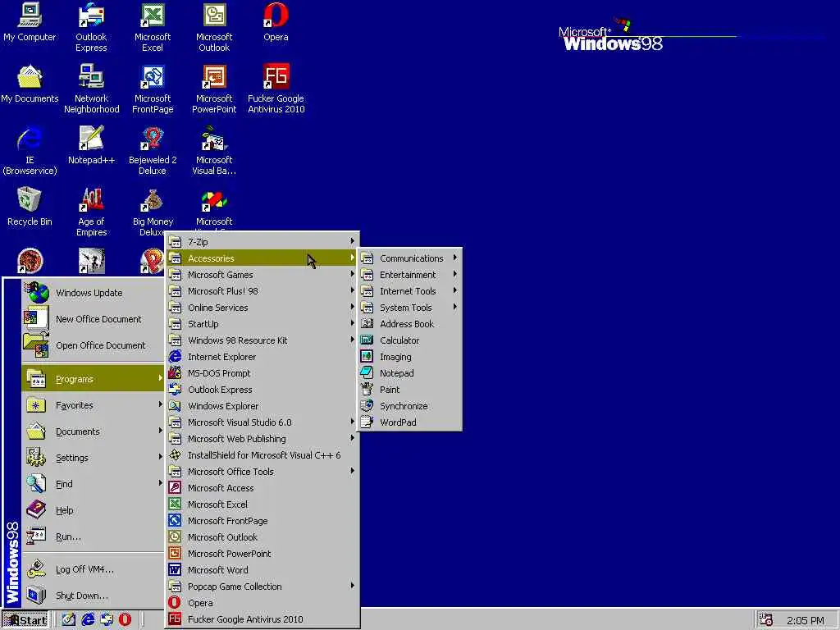Select My Documents desktop folder

[30, 84]
